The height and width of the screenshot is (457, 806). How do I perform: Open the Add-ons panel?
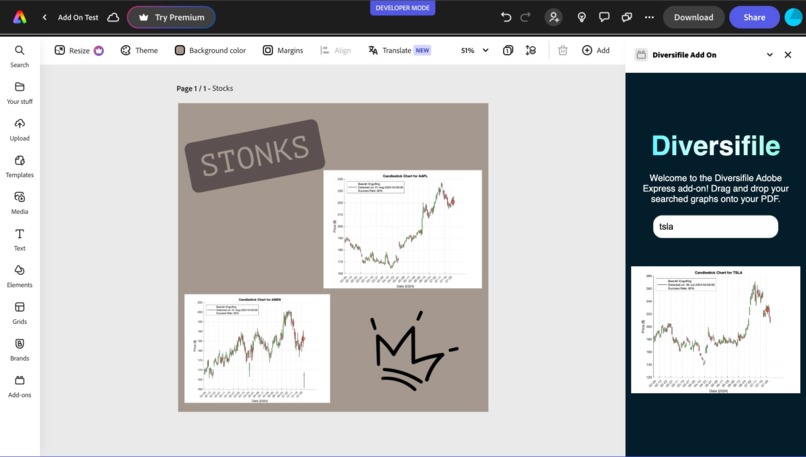pyautogui.click(x=20, y=387)
